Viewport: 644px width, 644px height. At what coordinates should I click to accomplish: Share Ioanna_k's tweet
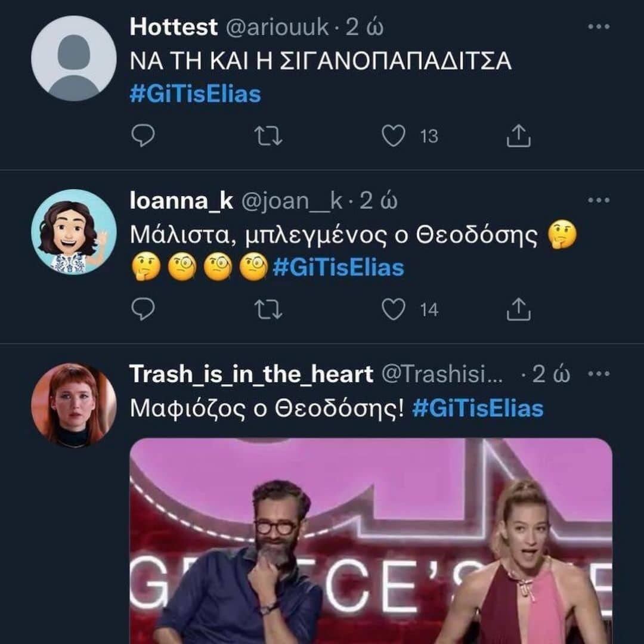518,309
